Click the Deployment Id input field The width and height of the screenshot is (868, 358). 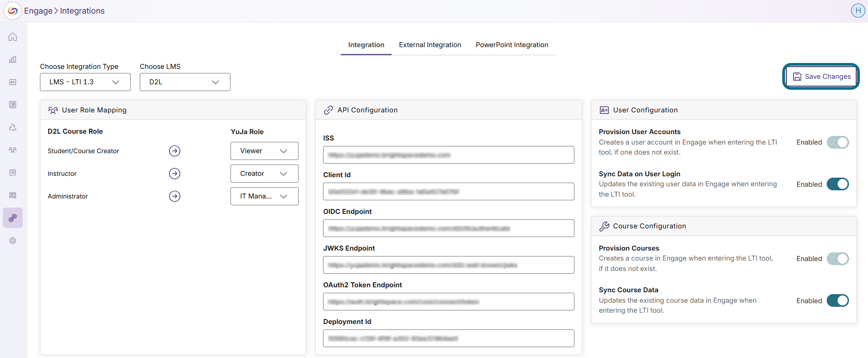tap(449, 339)
